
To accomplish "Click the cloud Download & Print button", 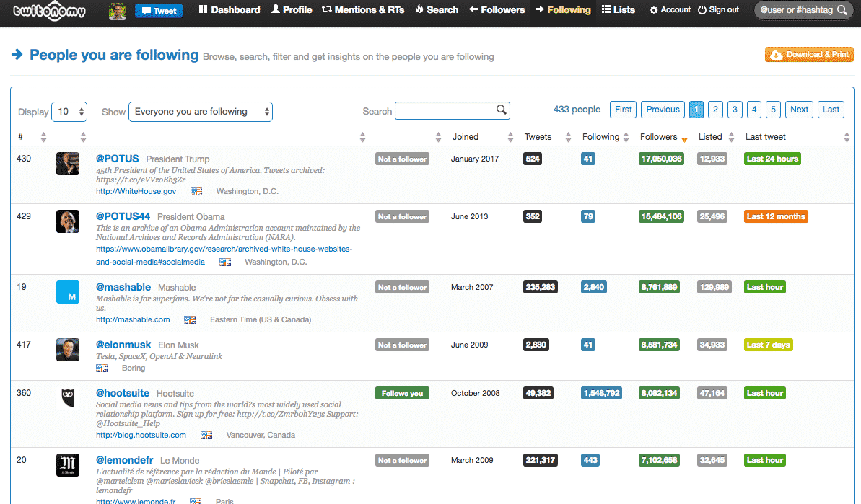I will point(809,55).
